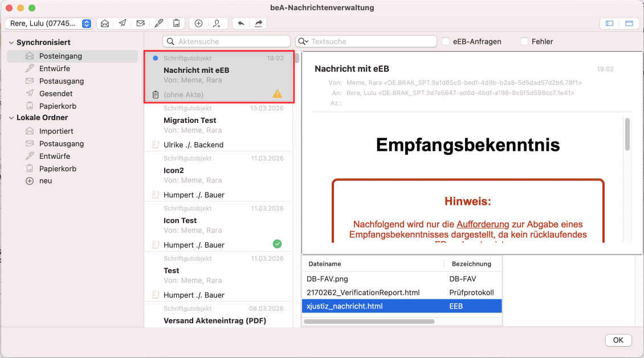Enable the eEB-Anfragen checkbox
644x358 pixels.
tap(447, 42)
